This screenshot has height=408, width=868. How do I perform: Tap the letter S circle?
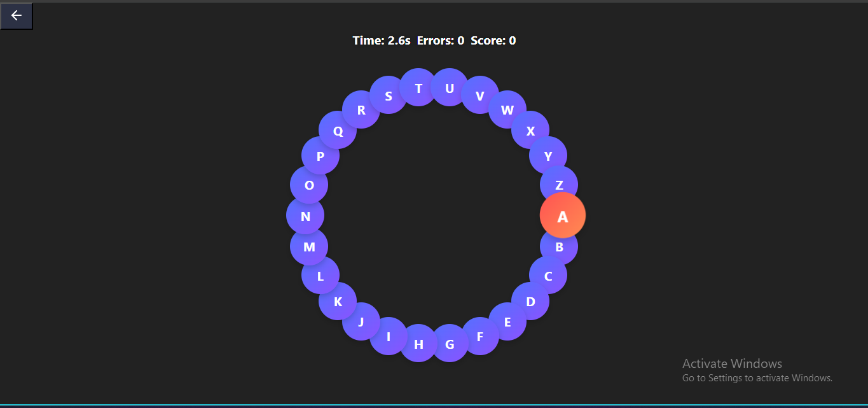pyautogui.click(x=389, y=95)
